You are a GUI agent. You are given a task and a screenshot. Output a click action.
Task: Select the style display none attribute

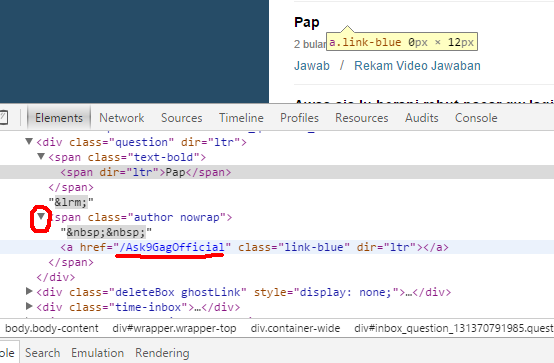(x=326, y=292)
